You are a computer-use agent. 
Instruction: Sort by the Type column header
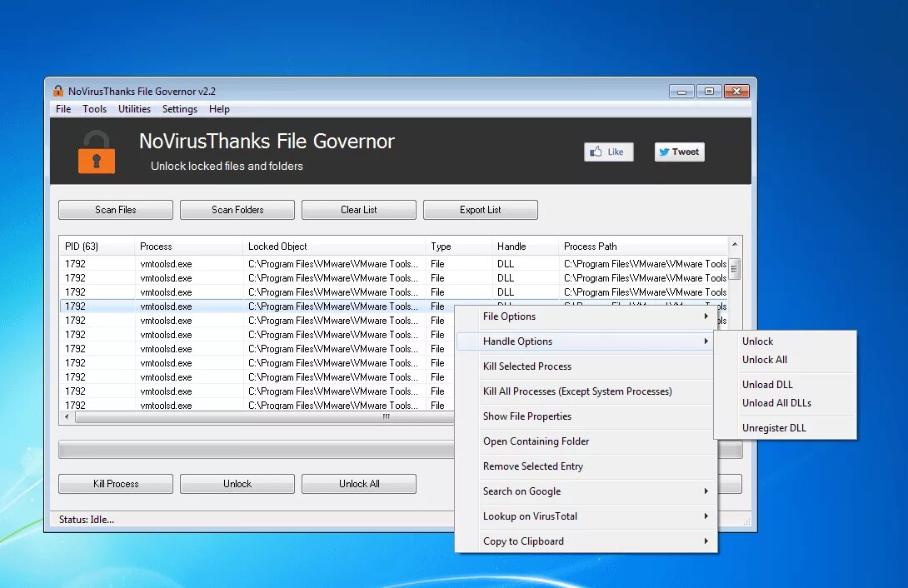458,246
